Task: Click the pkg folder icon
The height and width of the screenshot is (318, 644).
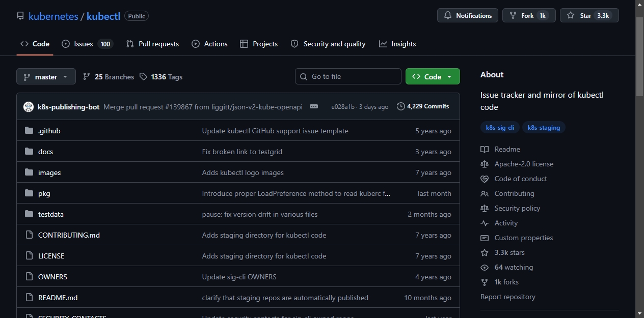Action: [x=29, y=193]
